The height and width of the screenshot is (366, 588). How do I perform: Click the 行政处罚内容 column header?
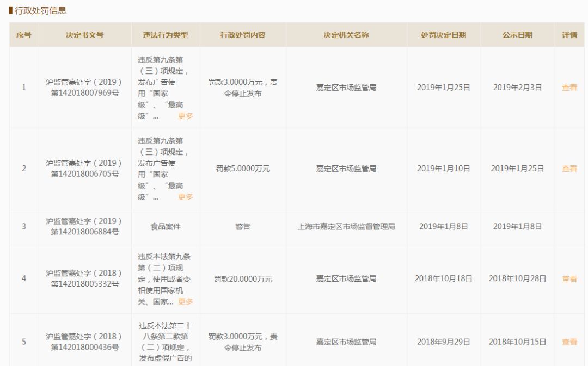pyautogui.click(x=243, y=35)
